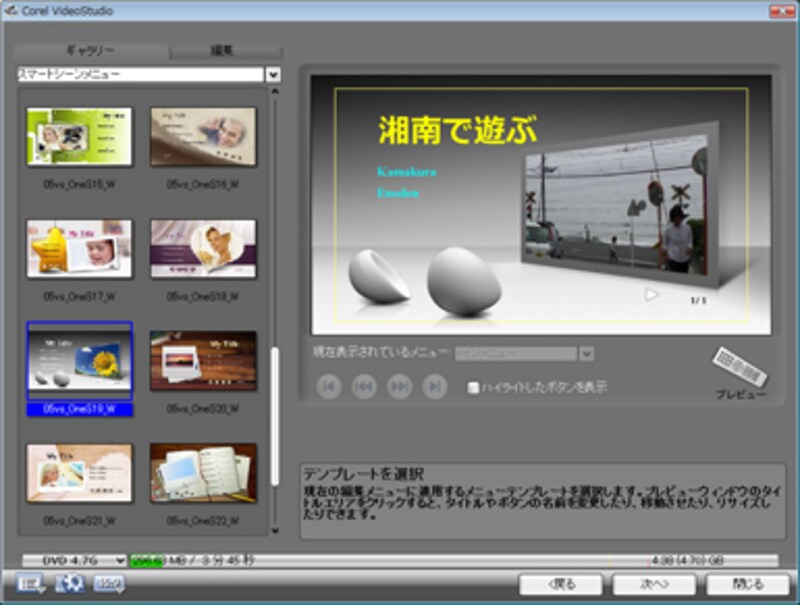
Task: Click the 次へ next button
Action: click(654, 584)
